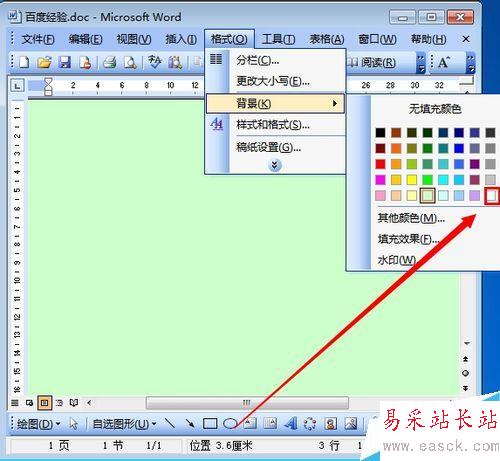Viewport: 500px width, 461px height.
Task: Click the tab stop selector L button
Action: [x=17, y=86]
